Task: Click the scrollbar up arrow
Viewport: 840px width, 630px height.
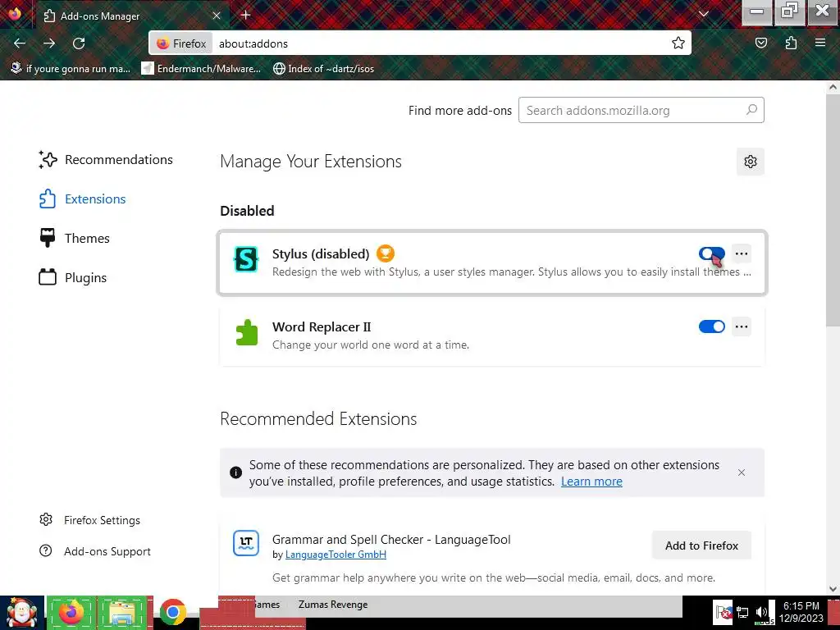Action: [x=833, y=87]
